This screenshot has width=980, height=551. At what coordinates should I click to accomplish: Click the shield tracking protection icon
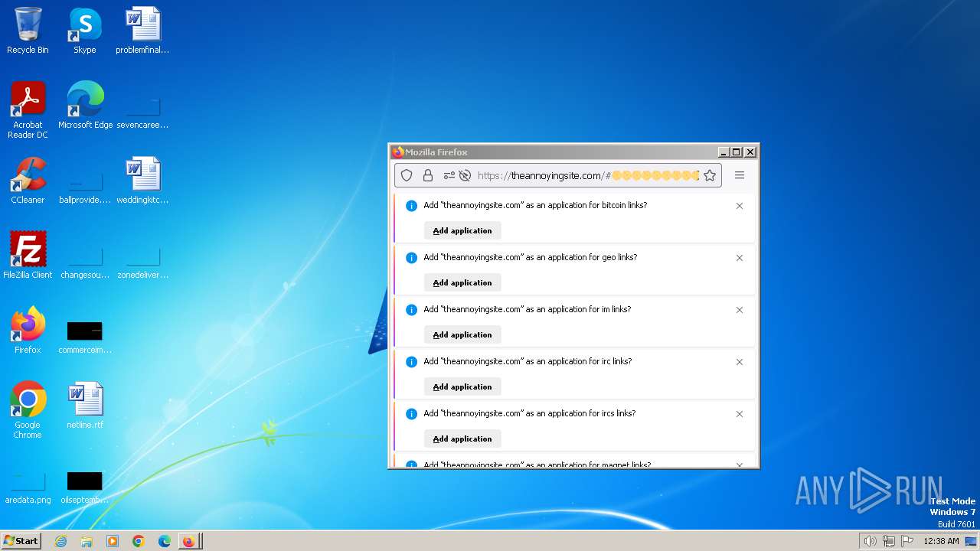click(x=407, y=175)
